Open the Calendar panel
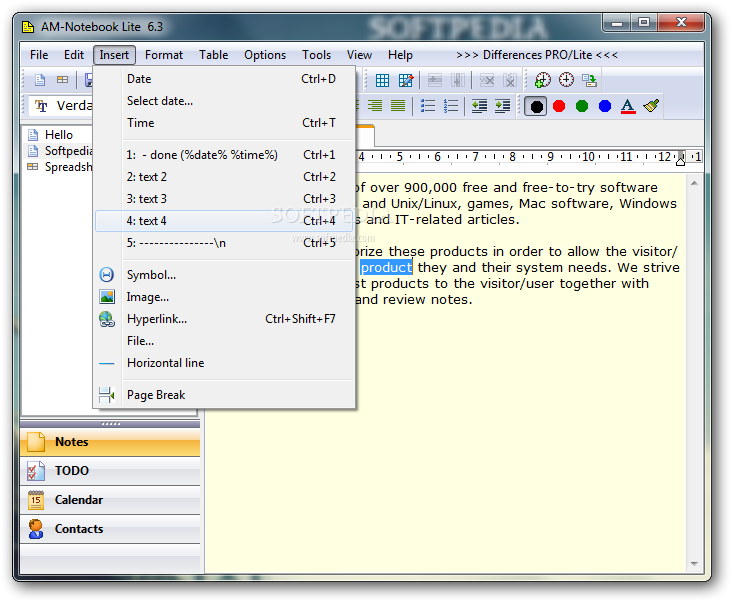Screen dimensions: 732x602 (x=110, y=500)
